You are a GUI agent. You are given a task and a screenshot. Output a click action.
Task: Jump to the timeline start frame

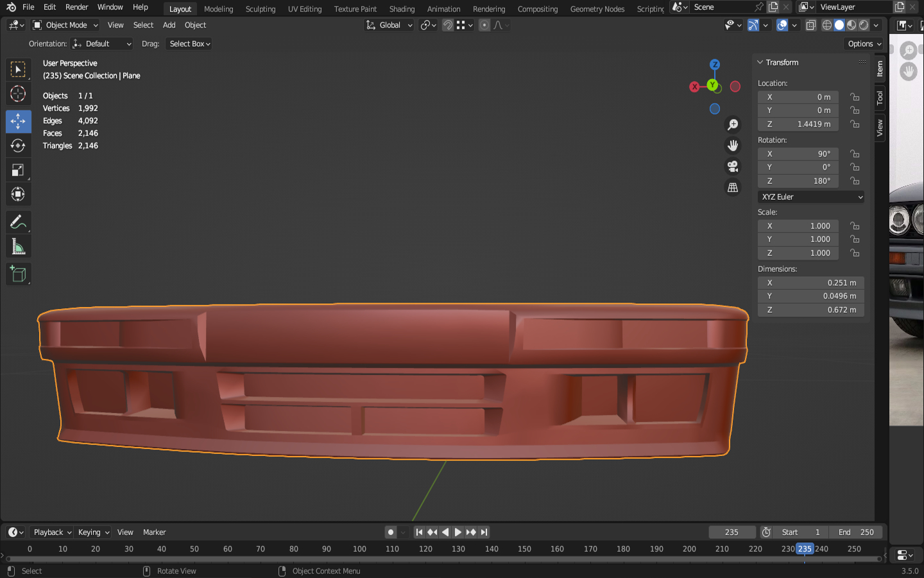click(x=419, y=532)
